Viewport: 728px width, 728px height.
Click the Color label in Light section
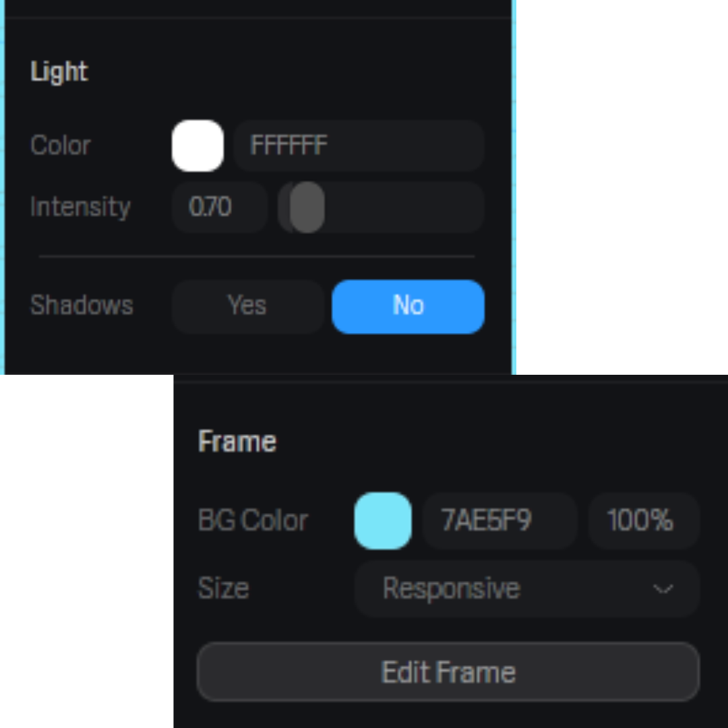(61, 146)
